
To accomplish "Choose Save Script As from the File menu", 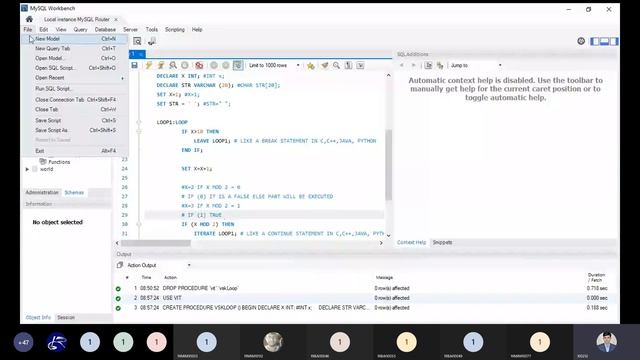I will (x=76, y=130).
